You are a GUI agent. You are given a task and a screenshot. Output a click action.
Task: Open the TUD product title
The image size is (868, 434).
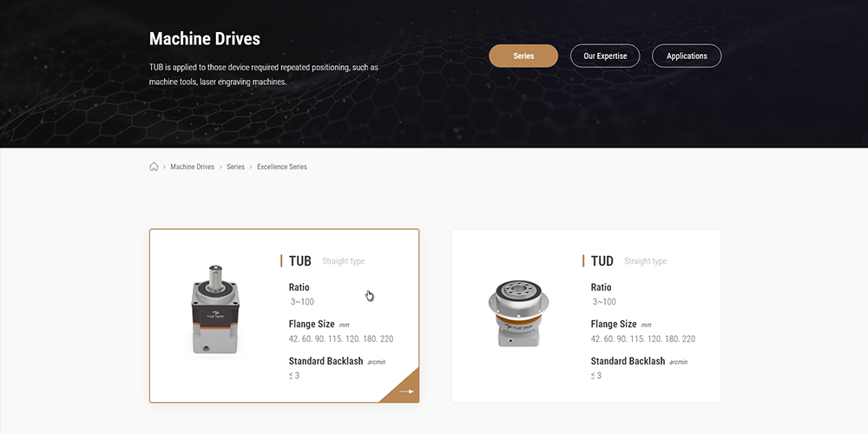[602, 260]
